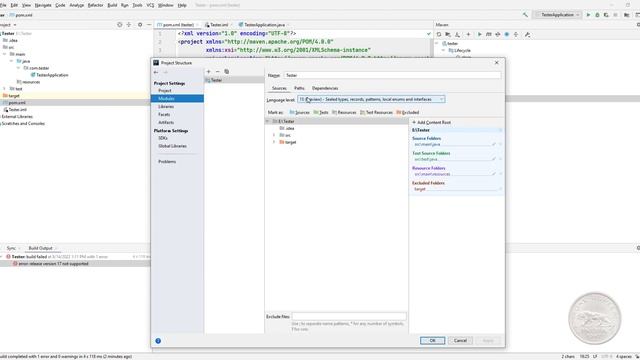Hide the Project panel with minus icon
The width and height of the screenshot is (640, 360).
click(149, 25)
